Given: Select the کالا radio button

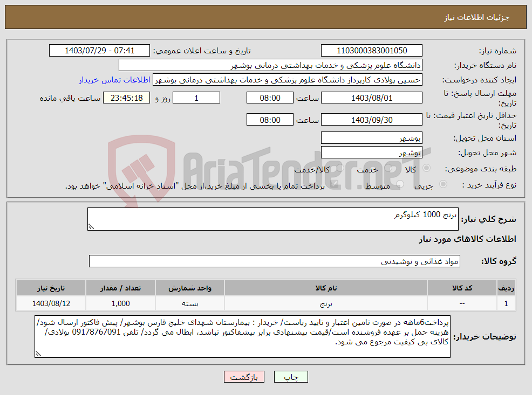Looking at the screenshot, I should pos(427,168).
